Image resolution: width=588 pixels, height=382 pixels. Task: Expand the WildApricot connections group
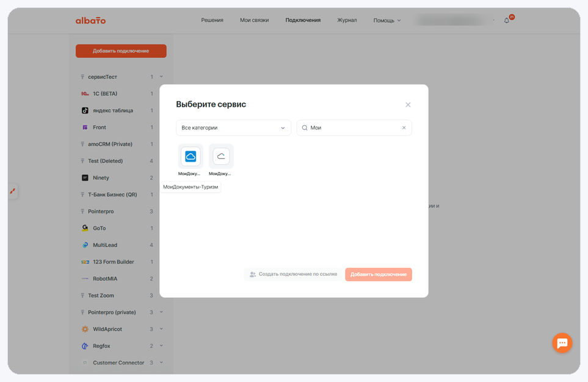[161, 329]
